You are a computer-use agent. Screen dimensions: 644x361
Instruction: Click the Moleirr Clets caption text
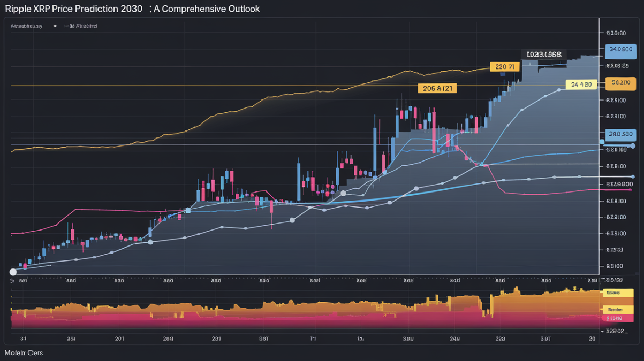point(24,353)
